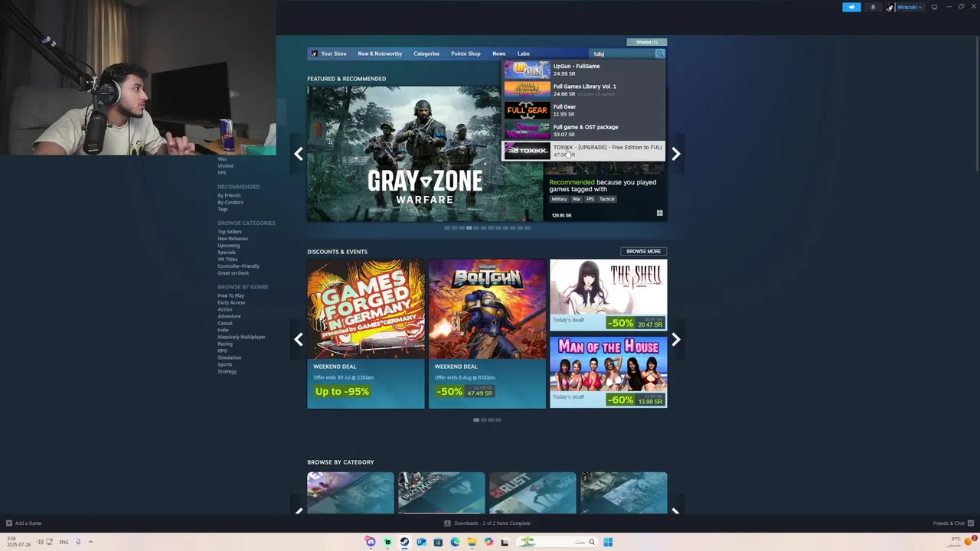Browse Early Access genre
Screen dimensions: 980x551
tap(231, 302)
